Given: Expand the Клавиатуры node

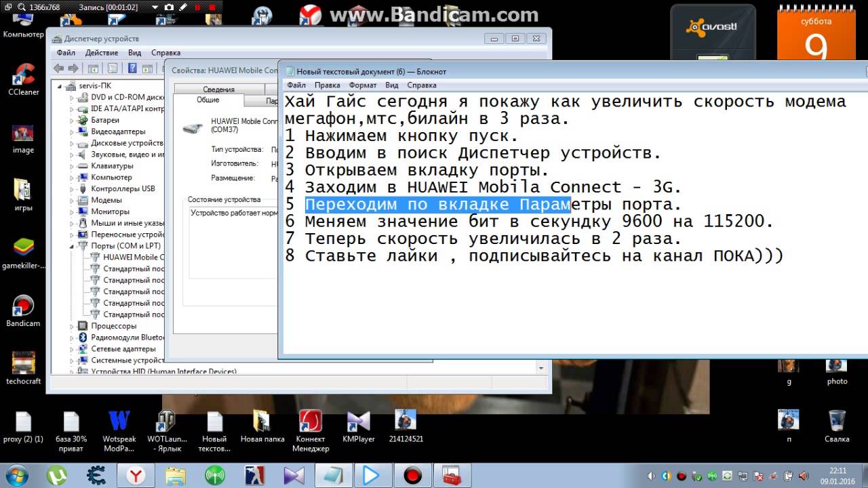Looking at the screenshot, I should tap(72, 166).
